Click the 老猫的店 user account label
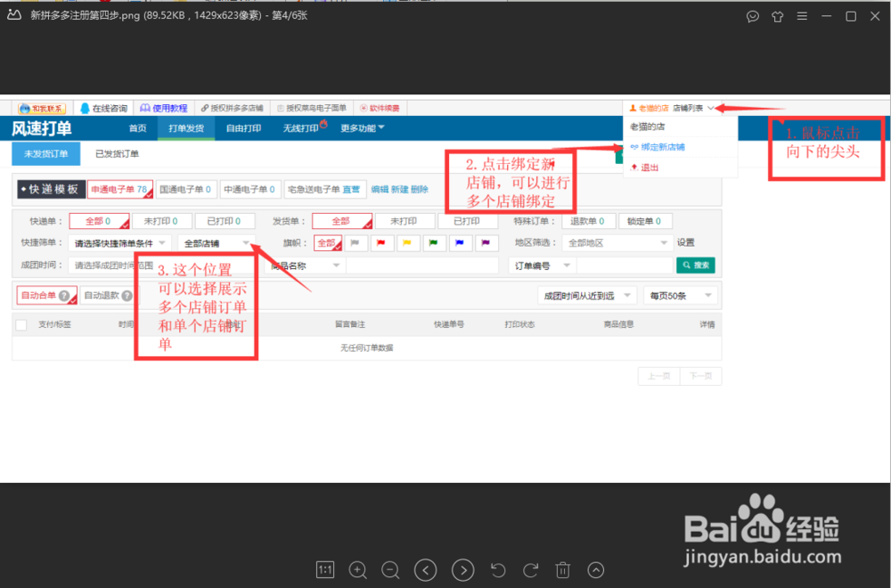891x588 pixels. tap(649, 108)
